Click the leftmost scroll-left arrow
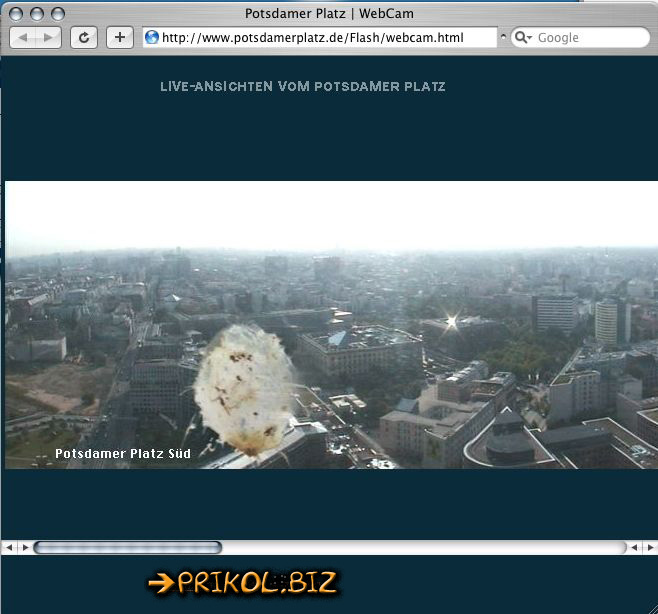658x614 pixels. [8, 548]
